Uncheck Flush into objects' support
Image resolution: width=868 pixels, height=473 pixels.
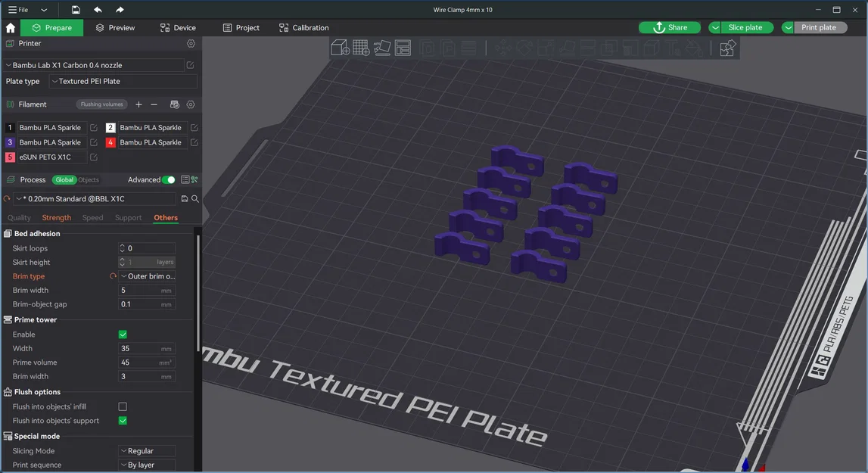(123, 421)
